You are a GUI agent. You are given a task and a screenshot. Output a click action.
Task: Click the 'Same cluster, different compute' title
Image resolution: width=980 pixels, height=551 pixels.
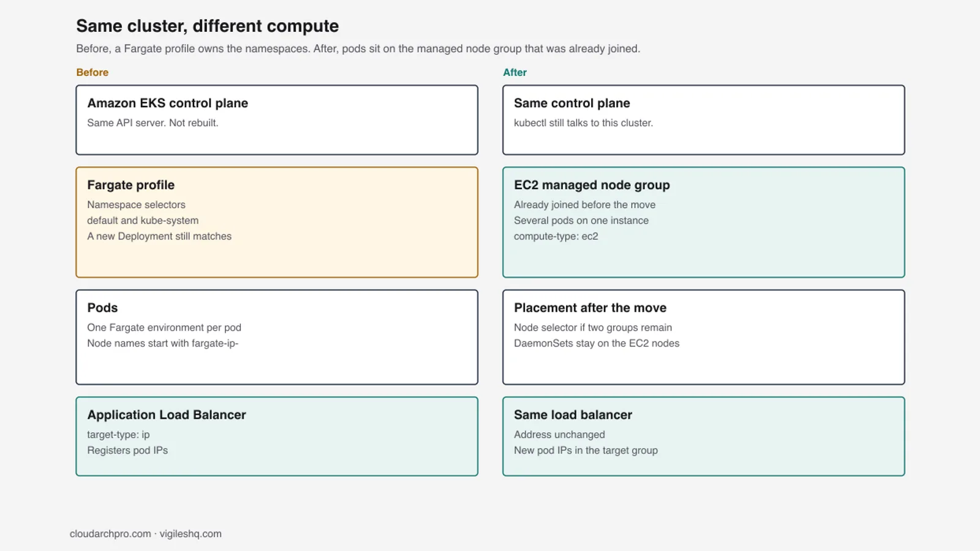[207, 26]
